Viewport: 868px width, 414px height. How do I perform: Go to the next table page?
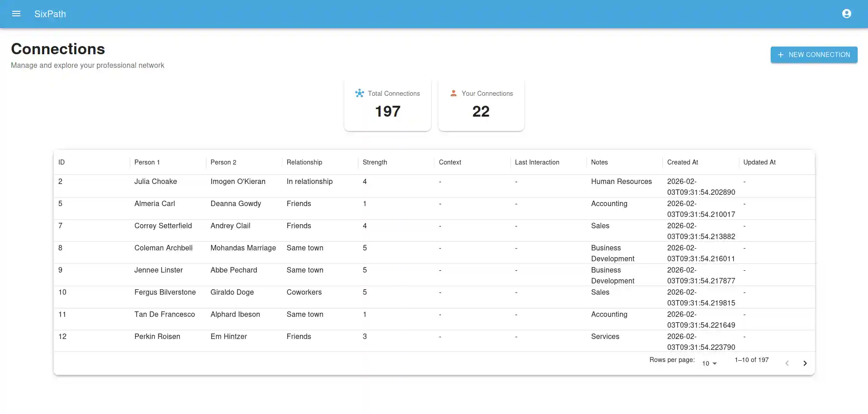[x=805, y=363]
